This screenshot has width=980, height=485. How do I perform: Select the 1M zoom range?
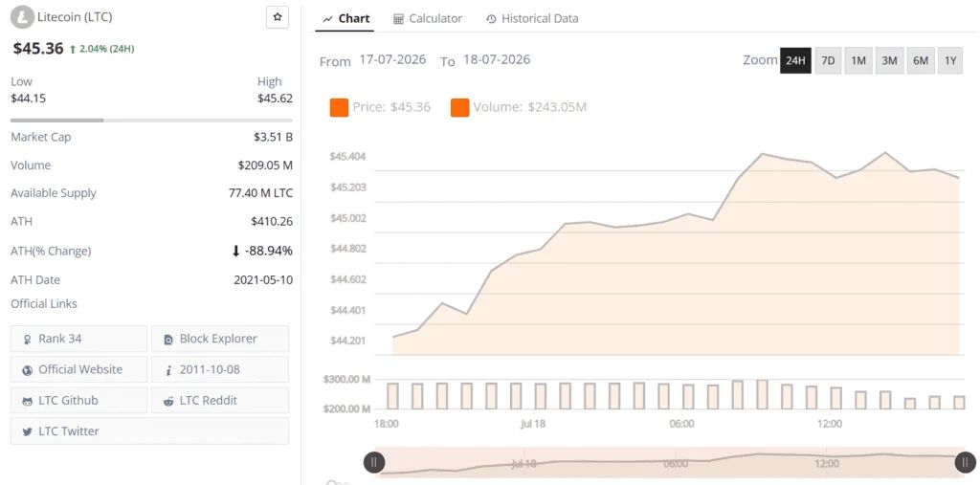tap(858, 60)
